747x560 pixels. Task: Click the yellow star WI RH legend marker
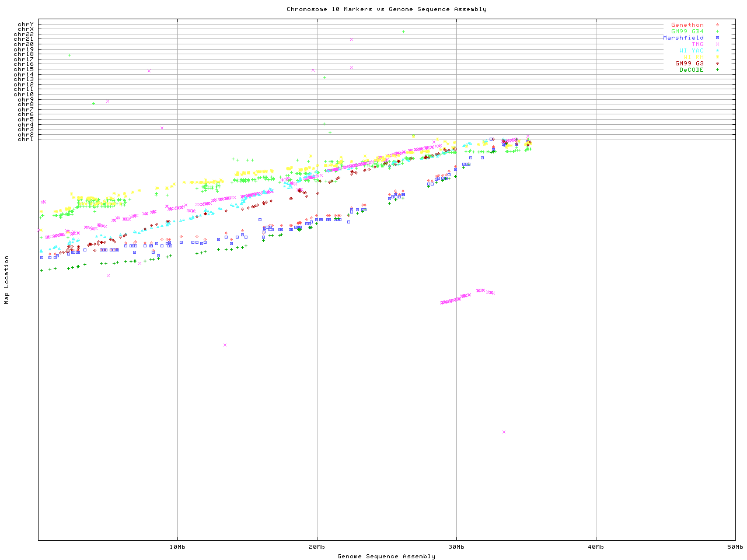717,57
